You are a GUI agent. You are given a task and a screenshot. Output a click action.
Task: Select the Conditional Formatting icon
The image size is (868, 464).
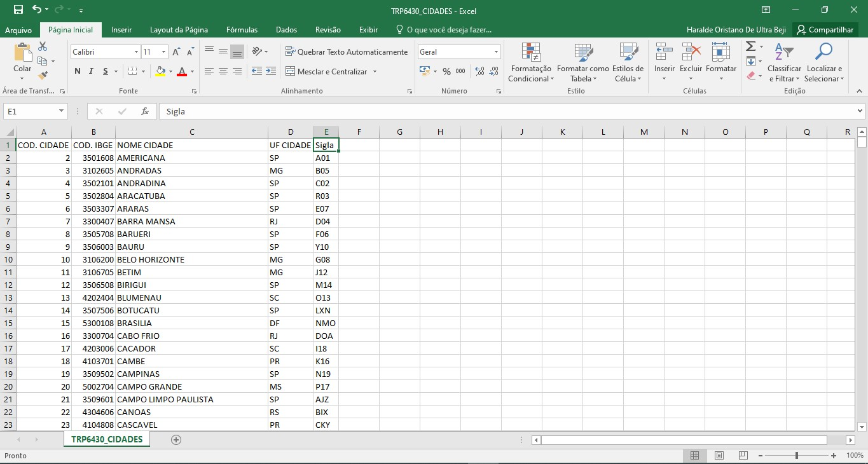coord(531,52)
